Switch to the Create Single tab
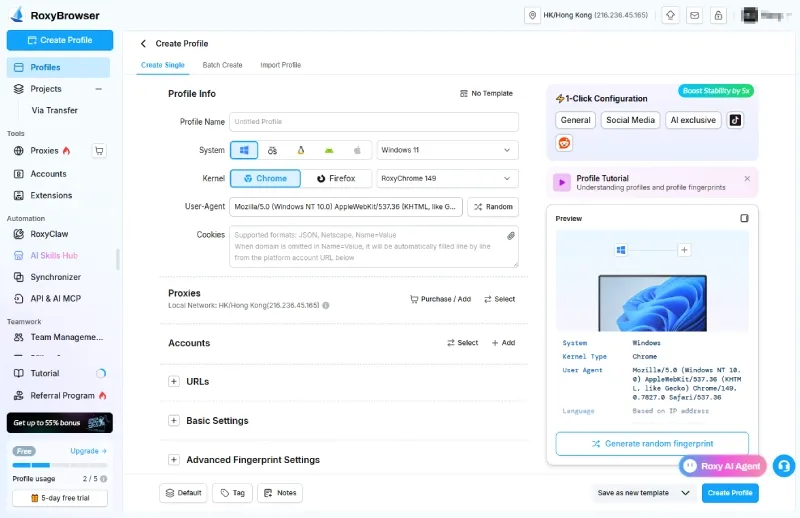 point(163,65)
